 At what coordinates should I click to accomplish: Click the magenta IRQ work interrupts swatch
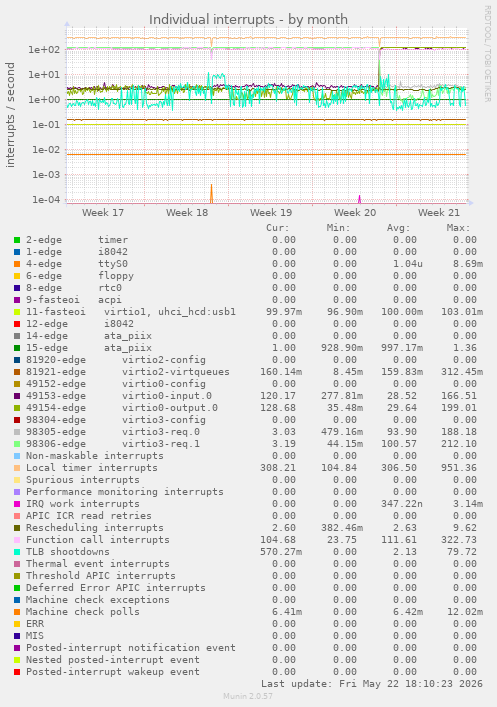point(17,504)
